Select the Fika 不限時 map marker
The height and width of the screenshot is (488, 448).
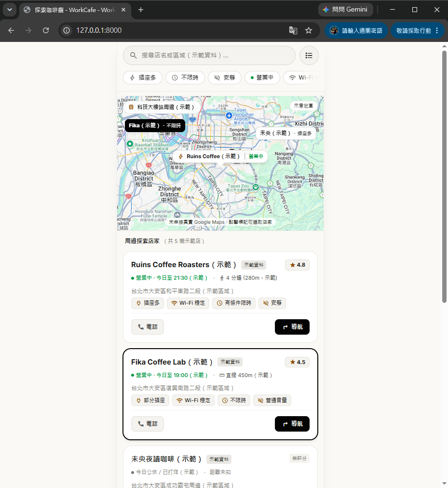155,125
